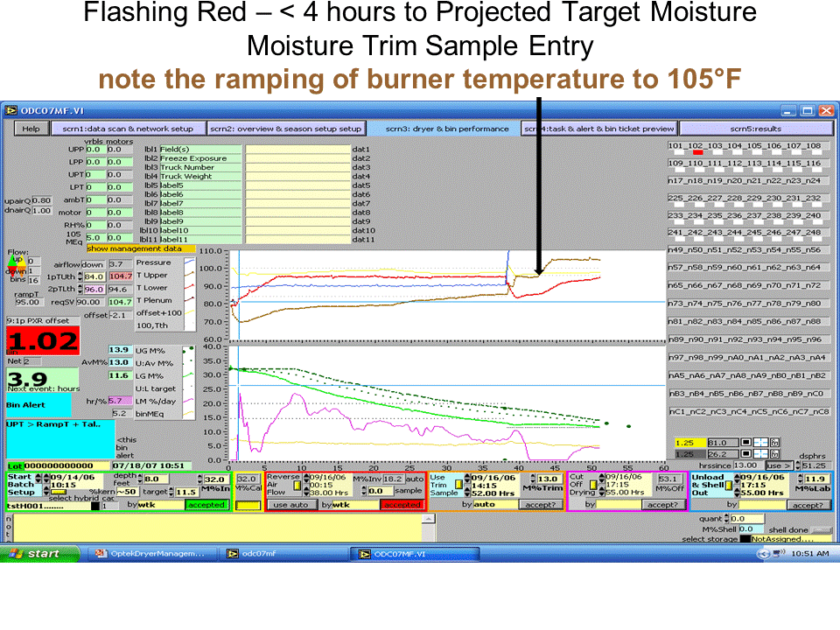Switch to scrn1:data scan & network setup tab

click(x=128, y=129)
